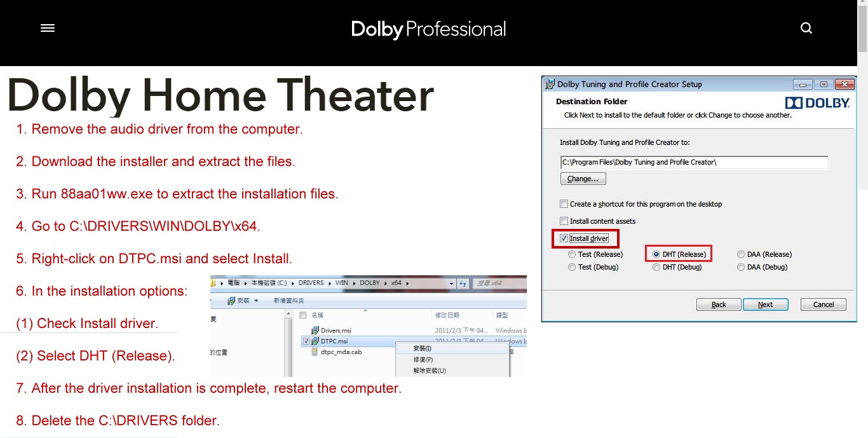Open the 安裝 toolbar dropdown arrow
Image resolution: width=868 pixels, height=438 pixels.
(256, 301)
